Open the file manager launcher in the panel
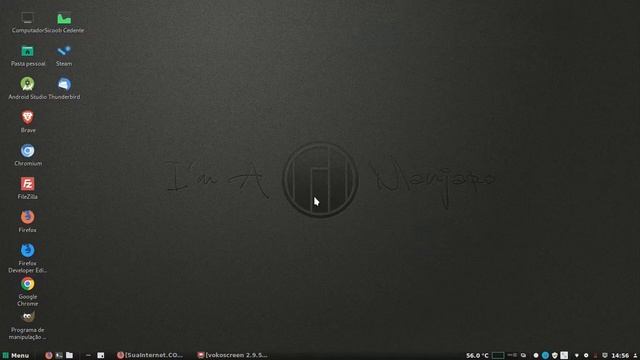The height and width of the screenshot is (360, 640). pos(69,356)
